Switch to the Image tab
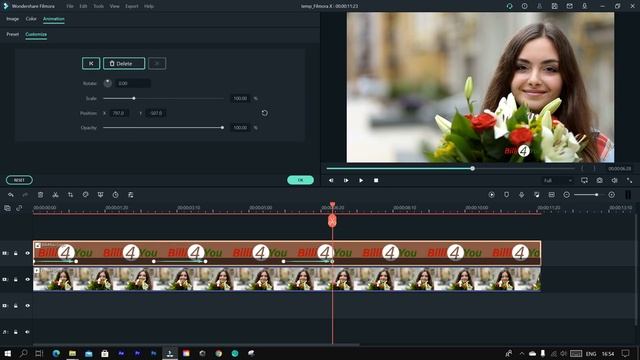The height and width of the screenshot is (360, 640). point(12,19)
